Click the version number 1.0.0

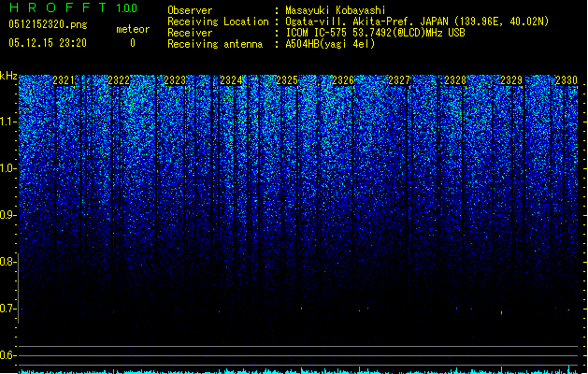pyautogui.click(x=126, y=8)
